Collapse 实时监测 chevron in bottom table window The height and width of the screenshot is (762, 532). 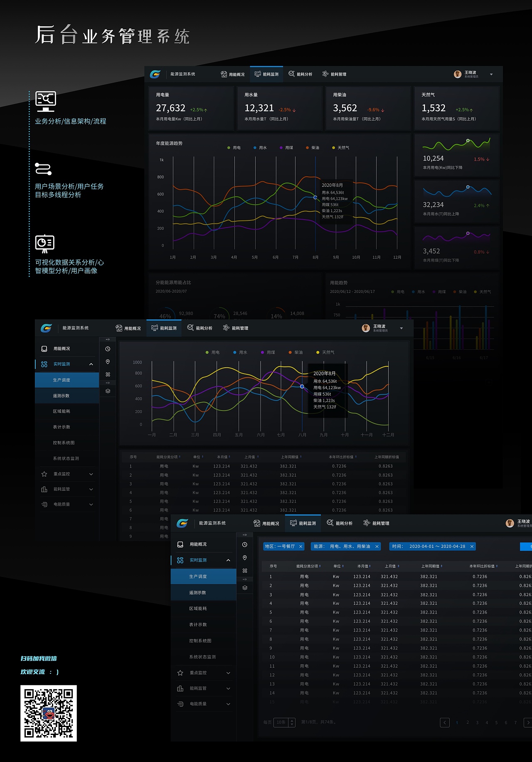point(228,560)
